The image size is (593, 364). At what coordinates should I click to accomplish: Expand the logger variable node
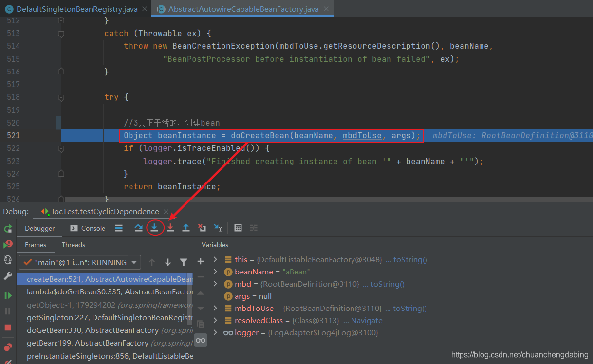click(215, 333)
